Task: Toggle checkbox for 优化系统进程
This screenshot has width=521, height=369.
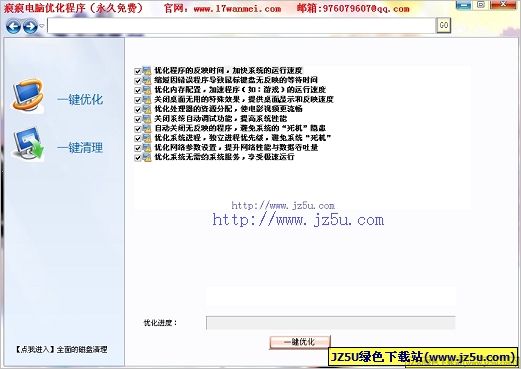Action: tap(137, 139)
